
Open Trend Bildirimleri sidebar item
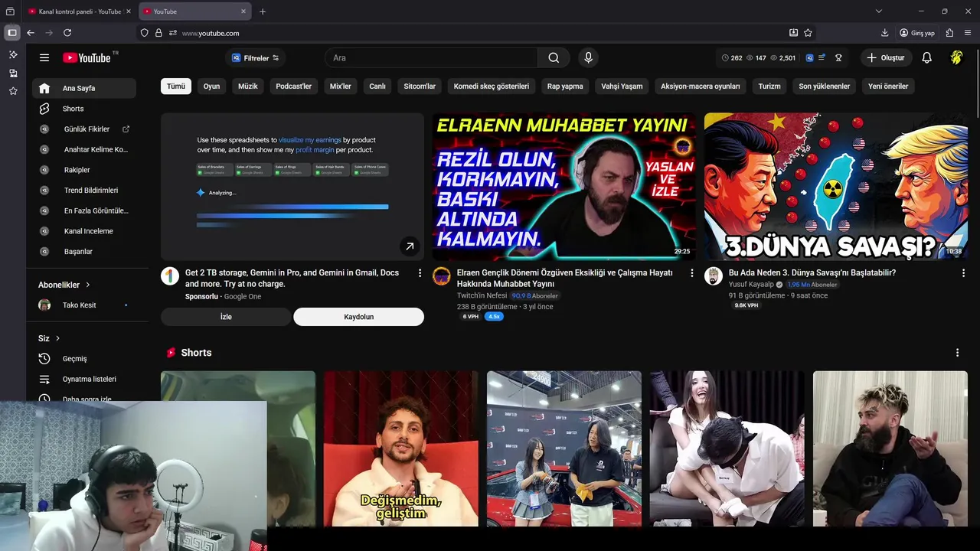click(x=84, y=190)
